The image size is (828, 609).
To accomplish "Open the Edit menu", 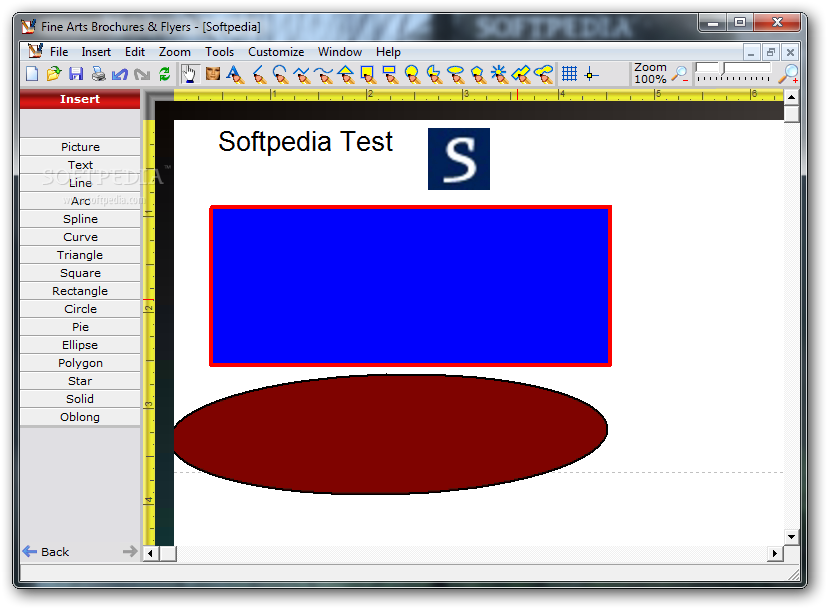I will click(x=135, y=52).
